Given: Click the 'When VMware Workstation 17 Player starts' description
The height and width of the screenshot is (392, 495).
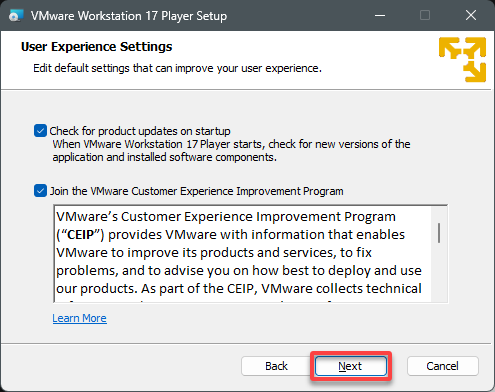Looking at the screenshot, I should tap(231, 151).
